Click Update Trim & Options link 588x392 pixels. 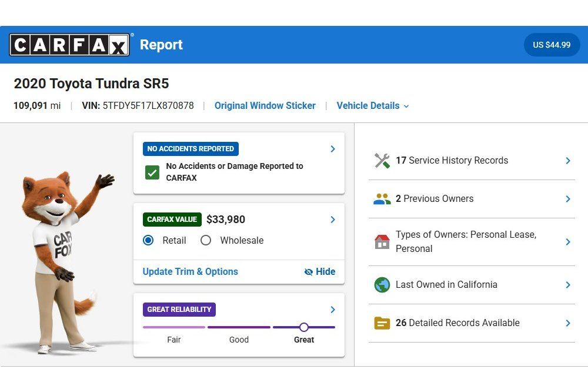[190, 272]
